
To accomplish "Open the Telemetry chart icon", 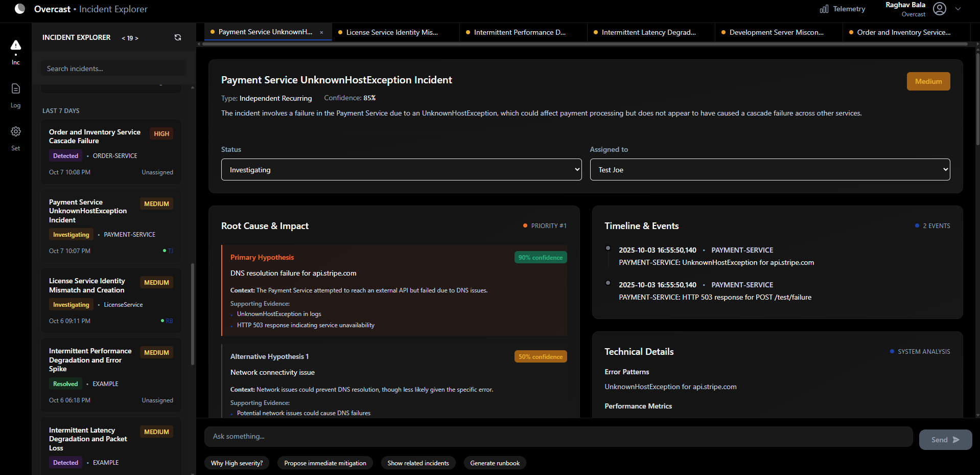I will [824, 9].
